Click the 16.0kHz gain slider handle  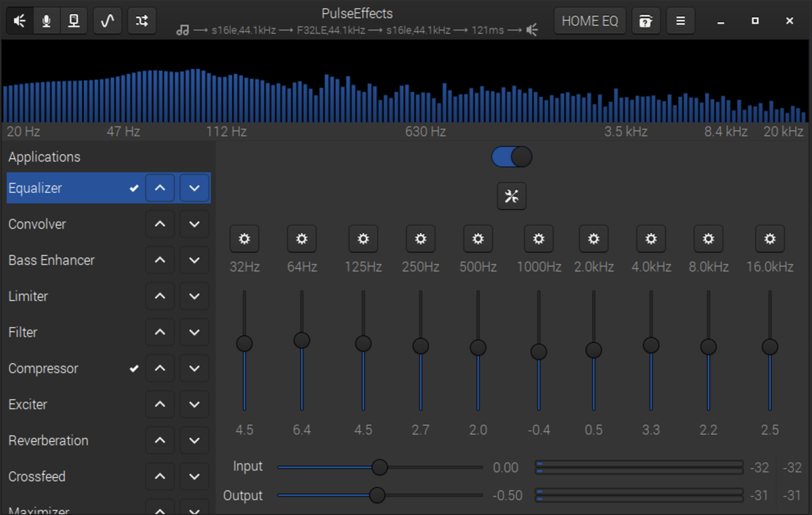(770, 346)
